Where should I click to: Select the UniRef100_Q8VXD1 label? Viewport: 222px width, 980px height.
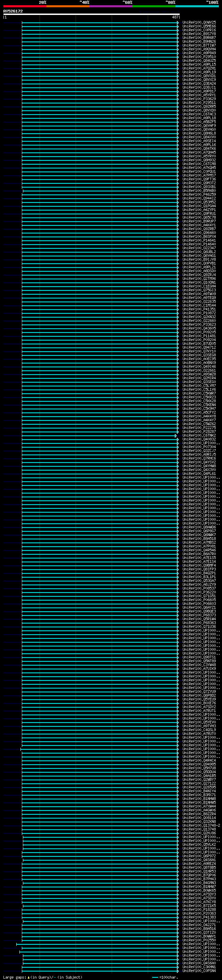(x=199, y=76)
